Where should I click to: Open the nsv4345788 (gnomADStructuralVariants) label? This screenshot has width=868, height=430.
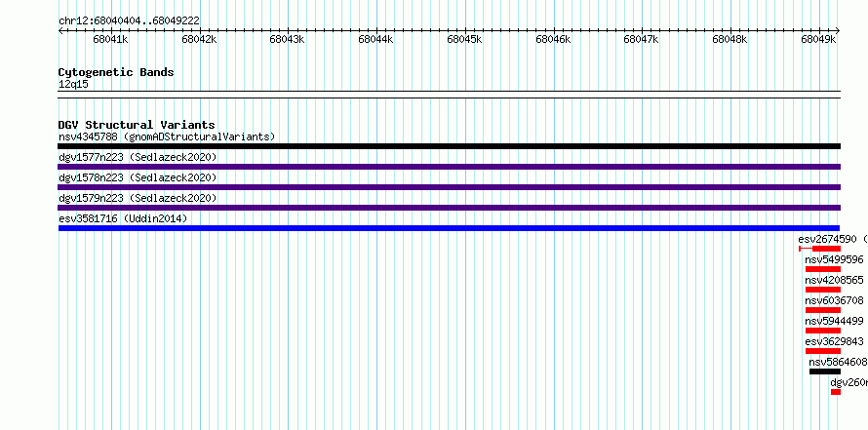[167, 137]
